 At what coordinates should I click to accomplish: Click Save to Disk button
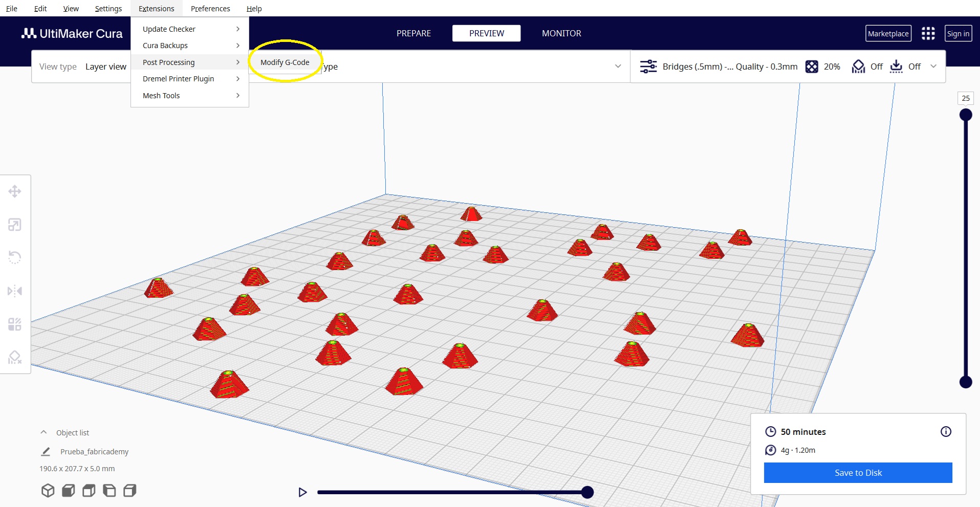click(858, 473)
